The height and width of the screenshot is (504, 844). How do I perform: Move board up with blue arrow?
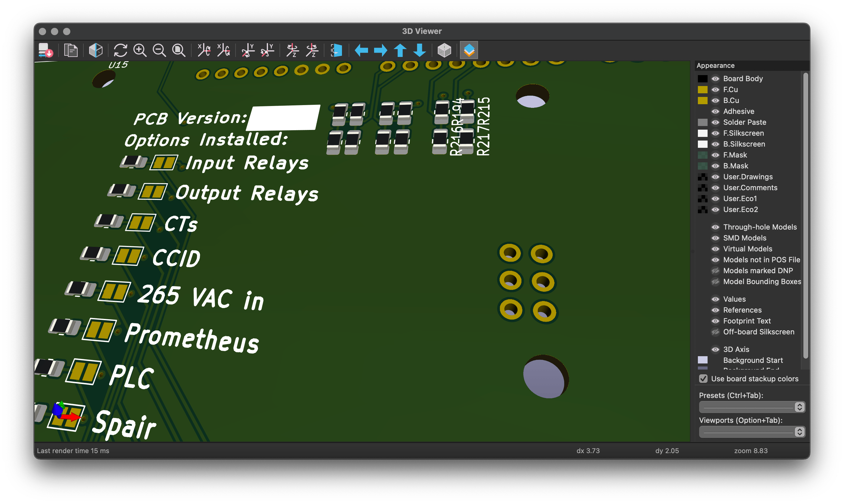click(400, 50)
